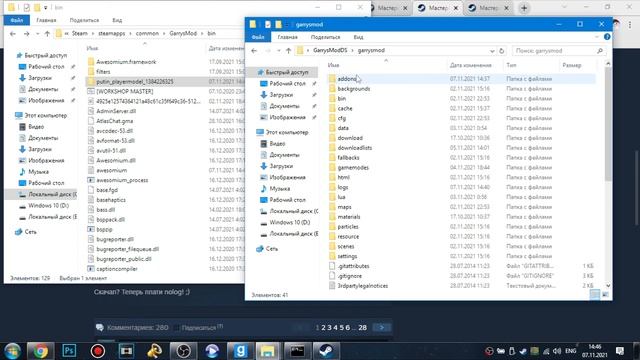Open recent locations dropdown in bin window
This screenshot has height=360, width=640.
point(37,33)
